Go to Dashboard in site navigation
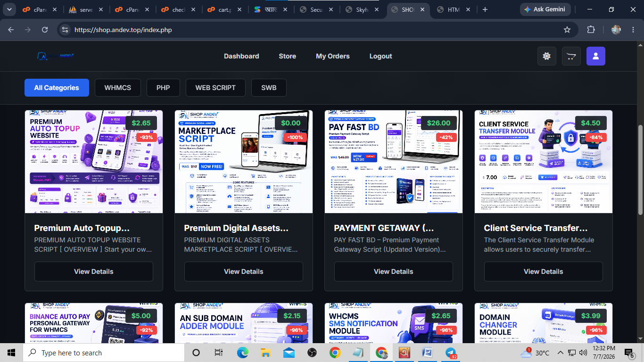The image size is (644, 362). (241, 56)
